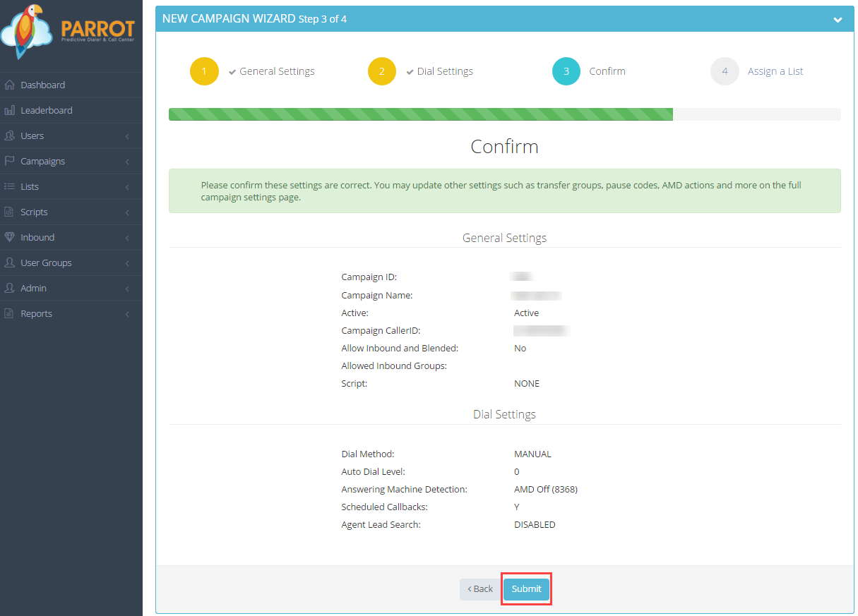This screenshot has height=616, width=858.
Task: Submit the campaign settings
Action: [526, 589]
